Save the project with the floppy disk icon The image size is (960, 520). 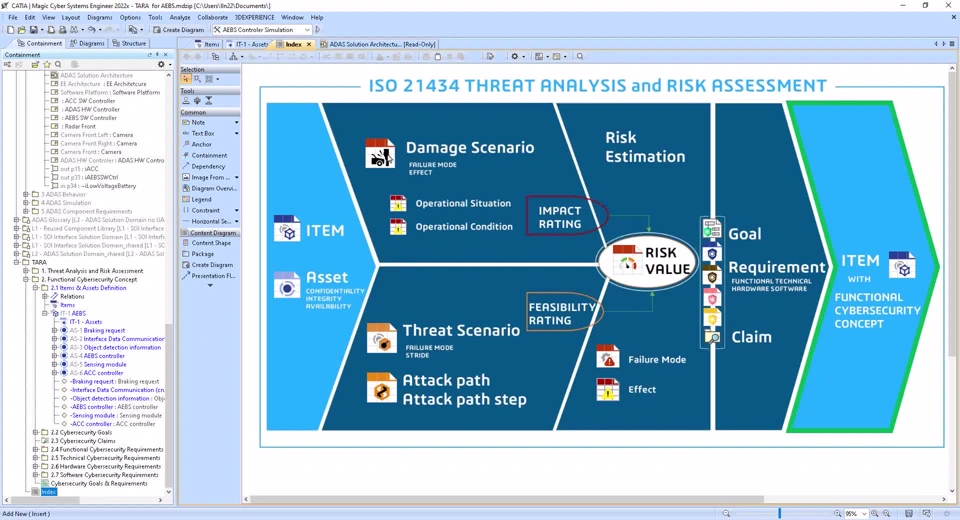click(33, 29)
